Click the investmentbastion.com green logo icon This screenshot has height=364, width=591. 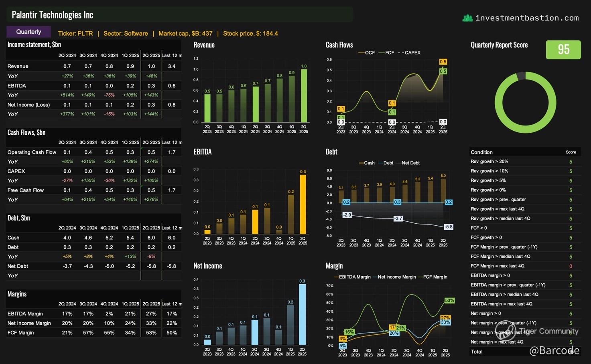pos(467,18)
